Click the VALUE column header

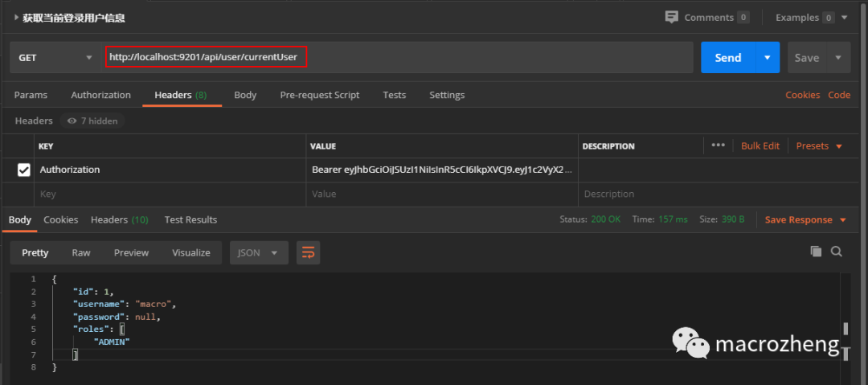[x=323, y=146]
